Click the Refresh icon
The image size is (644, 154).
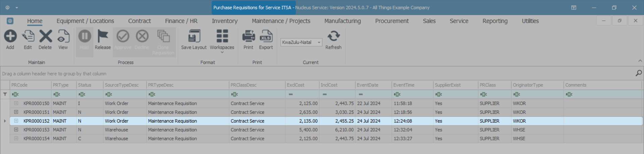(x=333, y=36)
